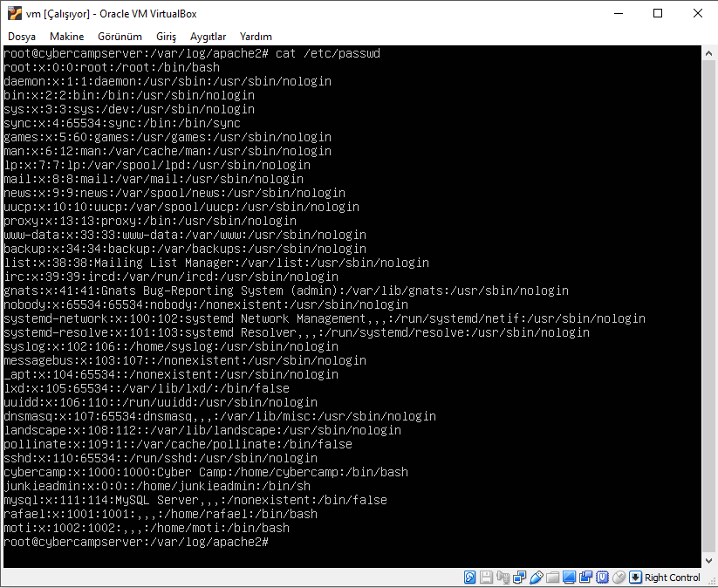
Task: Click the shared folders indicator icon
Action: (x=553, y=577)
